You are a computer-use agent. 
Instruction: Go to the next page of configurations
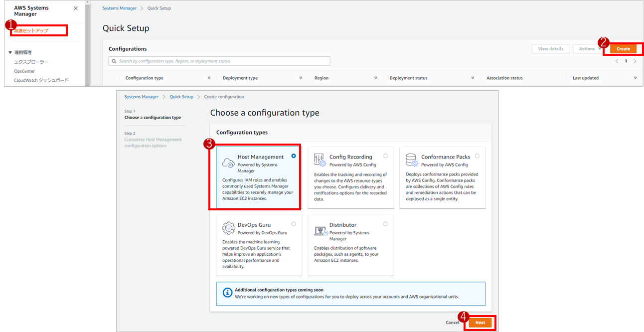tap(635, 61)
